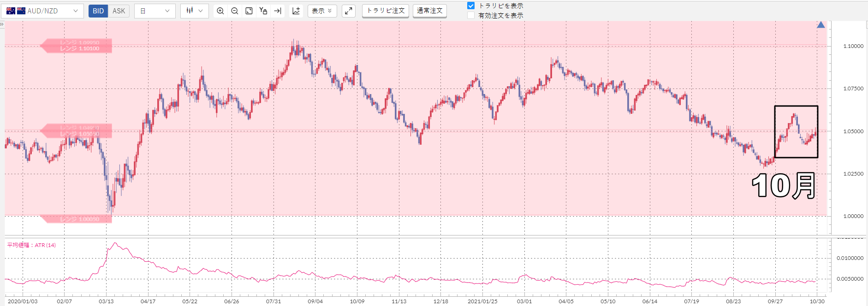The image size is (868, 306).
Task: Zoom in on the chart with magnifier plus
Action: [x=220, y=11]
